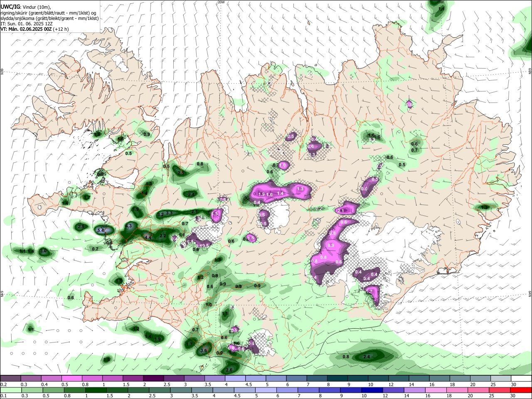Click the '5.4' precipitation value on the map
This screenshot has width=532, height=399.
coord(100,230)
